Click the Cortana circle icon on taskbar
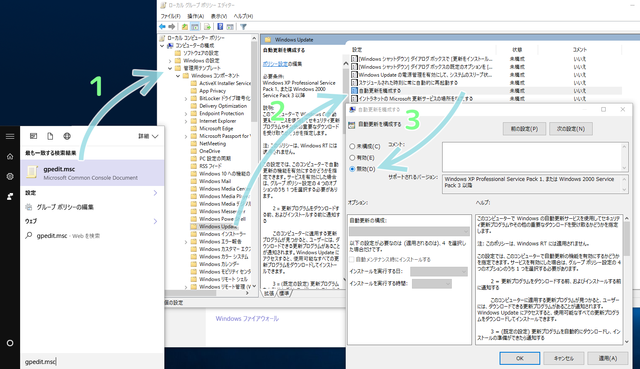640x369 pixels. [x=10, y=343]
